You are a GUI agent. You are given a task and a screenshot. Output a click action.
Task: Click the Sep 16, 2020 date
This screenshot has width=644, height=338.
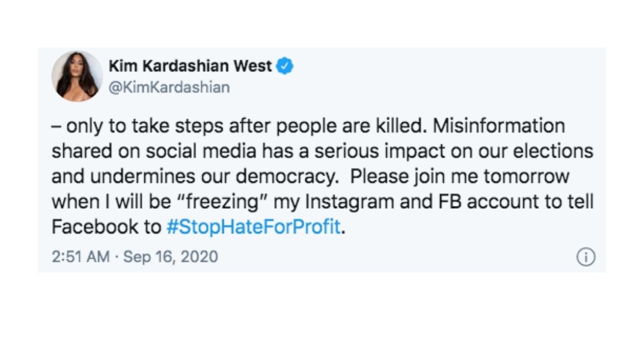[171, 257]
